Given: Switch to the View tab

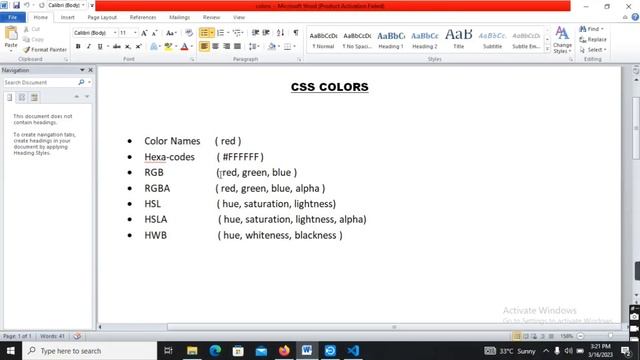Looking at the screenshot, I should pyautogui.click(x=239, y=18).
